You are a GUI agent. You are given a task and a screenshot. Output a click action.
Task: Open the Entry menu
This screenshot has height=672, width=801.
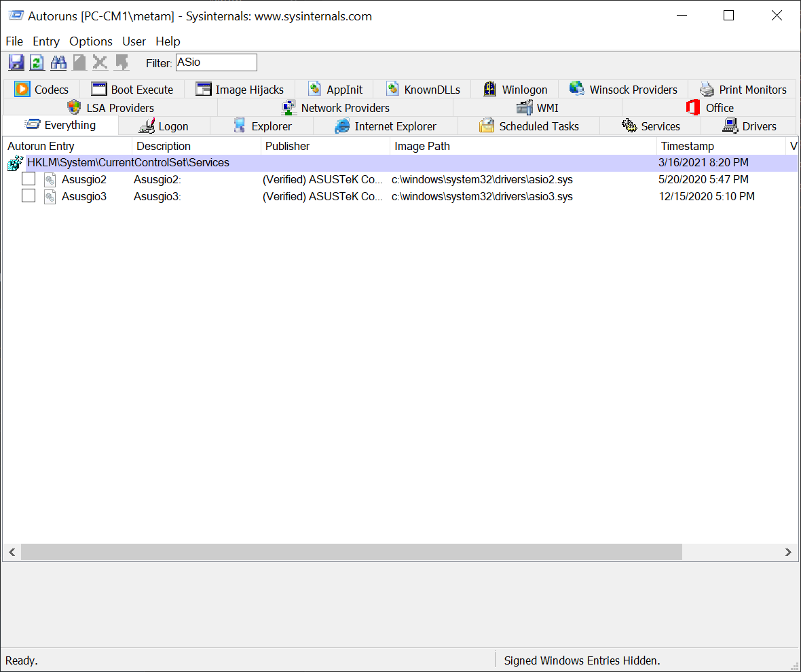46,41
